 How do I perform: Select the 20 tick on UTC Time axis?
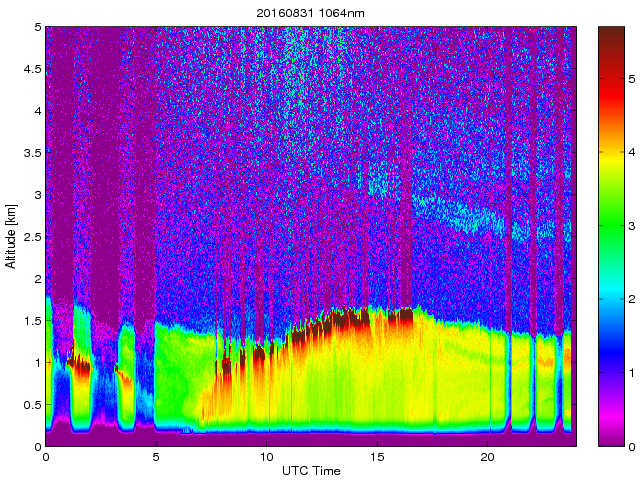[487, 456]
